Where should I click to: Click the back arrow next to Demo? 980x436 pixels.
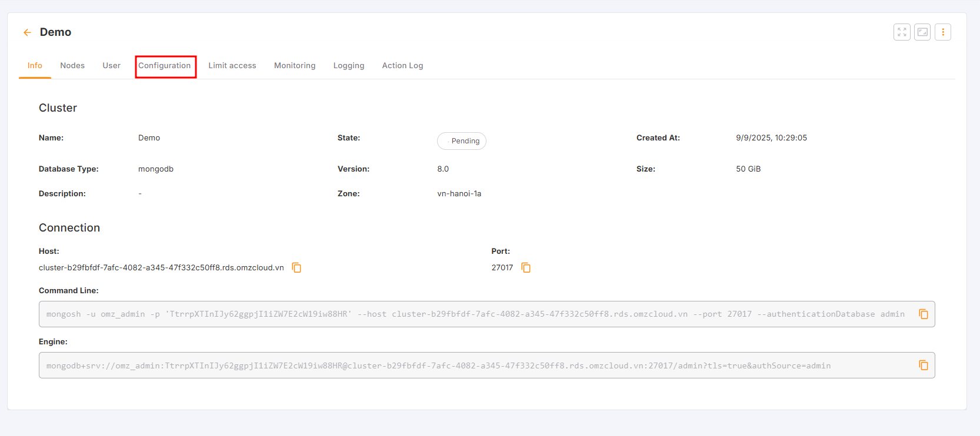click(x=27, y=32)
